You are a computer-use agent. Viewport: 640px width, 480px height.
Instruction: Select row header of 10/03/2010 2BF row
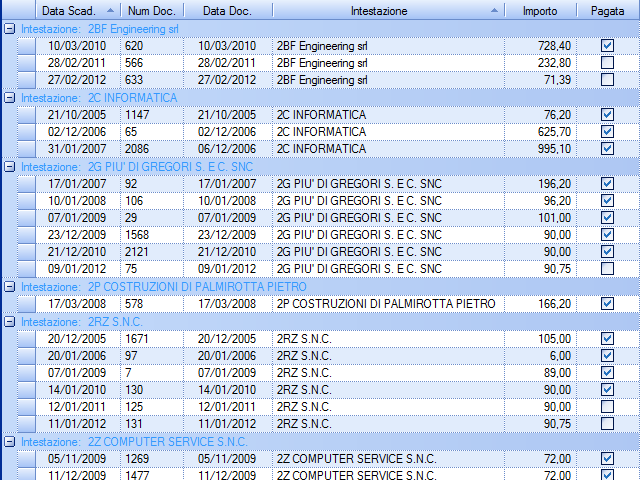pos(27,46)
